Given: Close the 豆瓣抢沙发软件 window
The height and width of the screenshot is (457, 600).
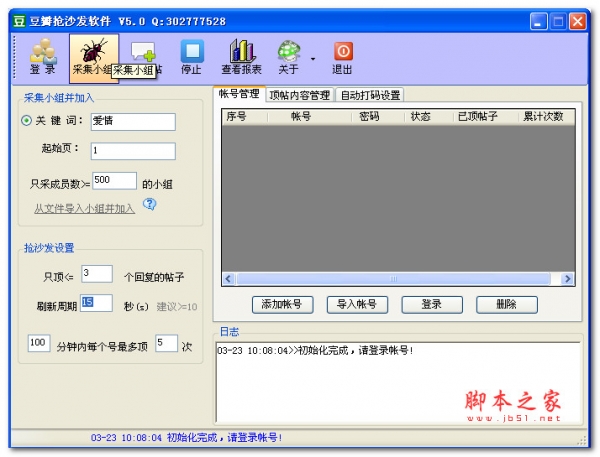Looking at the screenshot, I should point(577,21).
